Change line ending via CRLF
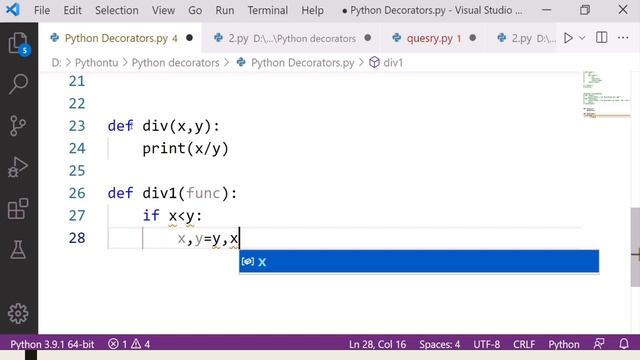Viewport: 640px width, 360px height. 524,344
